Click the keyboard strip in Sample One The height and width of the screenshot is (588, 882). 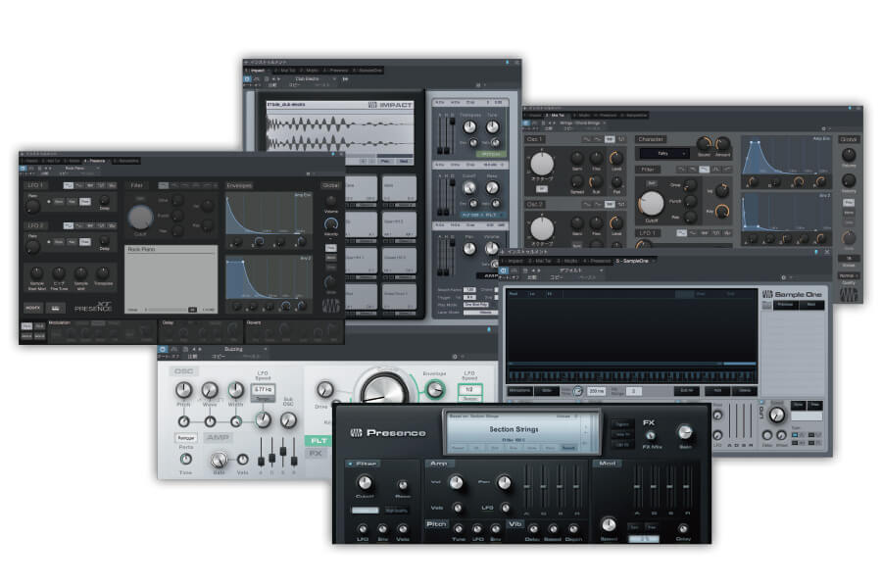(632, 376)
